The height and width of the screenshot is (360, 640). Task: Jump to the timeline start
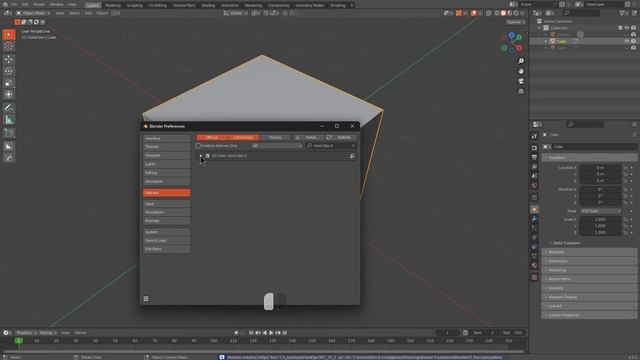coord(251,333)
